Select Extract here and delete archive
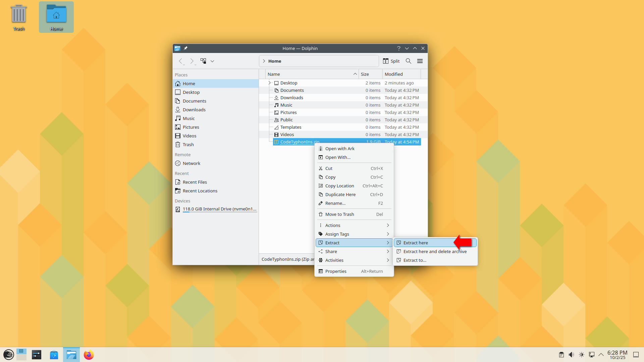The height and width of the screenshot is (362, 644). coord(435,251)
